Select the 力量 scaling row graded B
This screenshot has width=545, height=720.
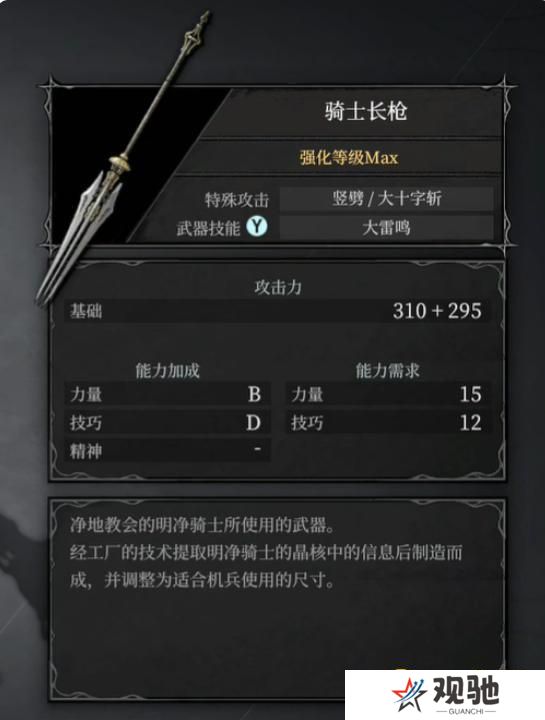click(167, 394)
